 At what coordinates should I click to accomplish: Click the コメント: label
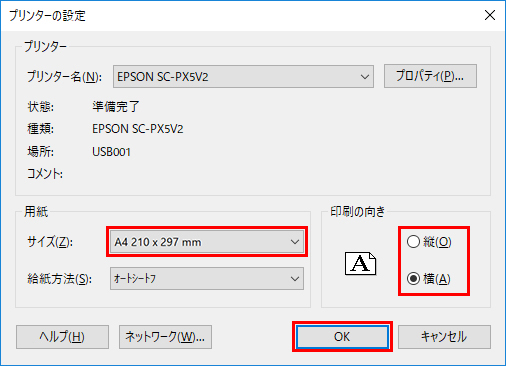[45, 174]
